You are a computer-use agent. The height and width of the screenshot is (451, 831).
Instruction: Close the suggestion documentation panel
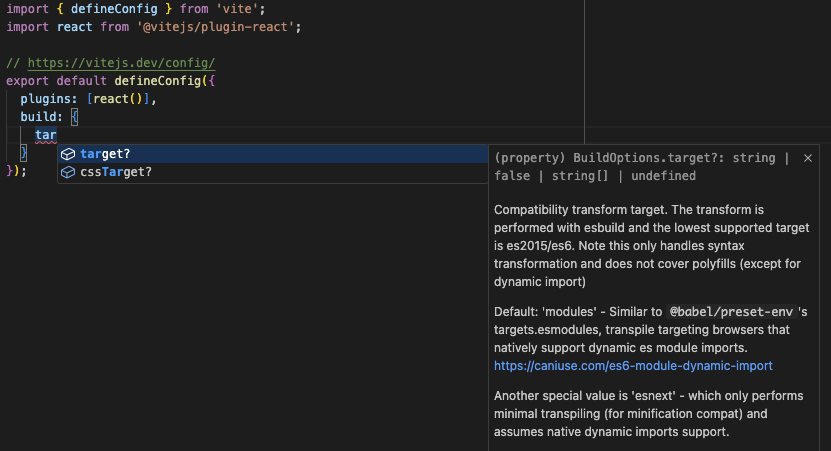808,158
